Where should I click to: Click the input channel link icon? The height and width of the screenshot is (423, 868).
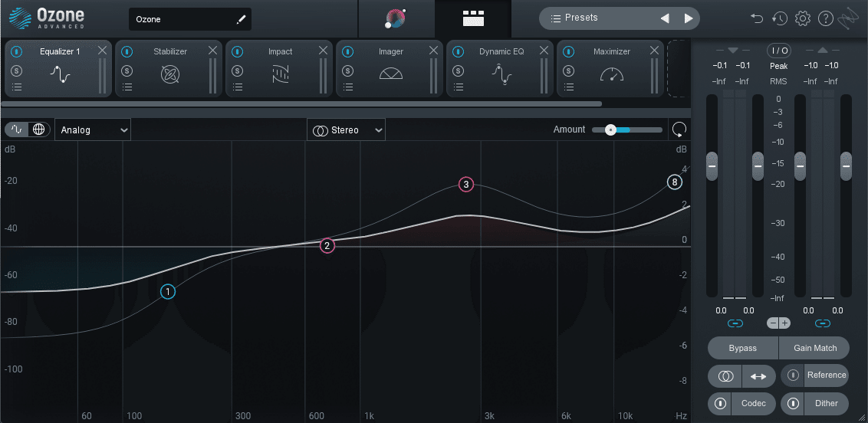[735, 323]
